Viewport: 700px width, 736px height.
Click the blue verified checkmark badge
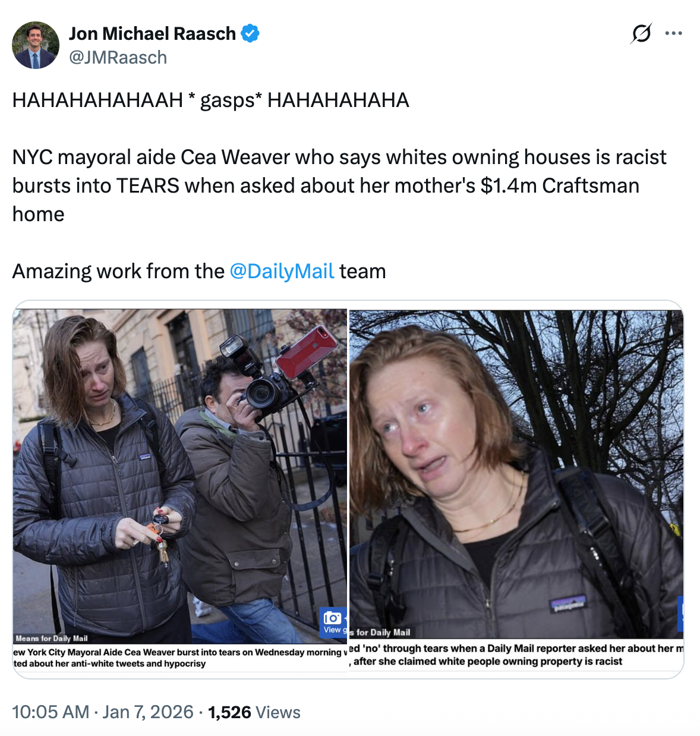click(250, 33)
